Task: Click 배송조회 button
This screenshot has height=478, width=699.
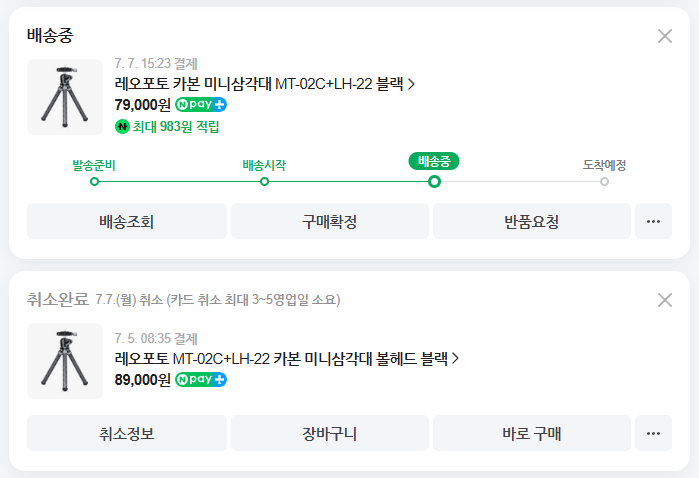Action: point(127,221)
